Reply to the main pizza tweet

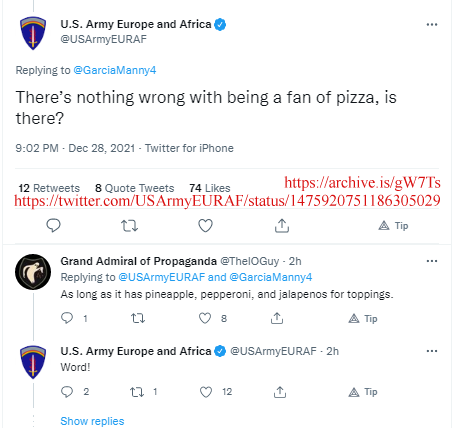(x=53, y=226)
